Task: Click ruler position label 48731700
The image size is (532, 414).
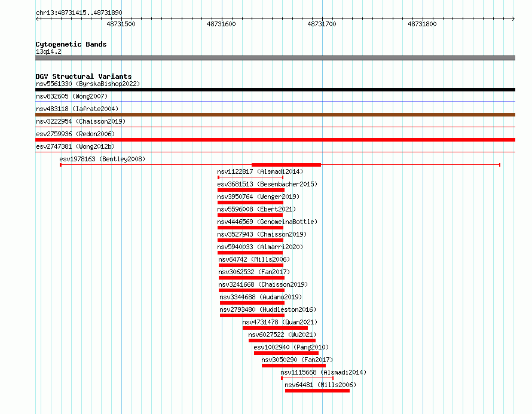Action: point(322,24)
